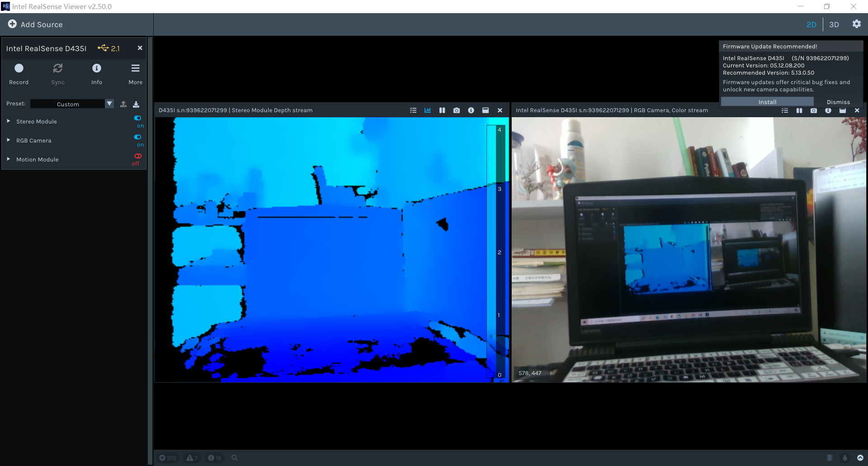Screen dimensions: 868x466
Task: Install the recommended firmware update
Action: point(767,102)
